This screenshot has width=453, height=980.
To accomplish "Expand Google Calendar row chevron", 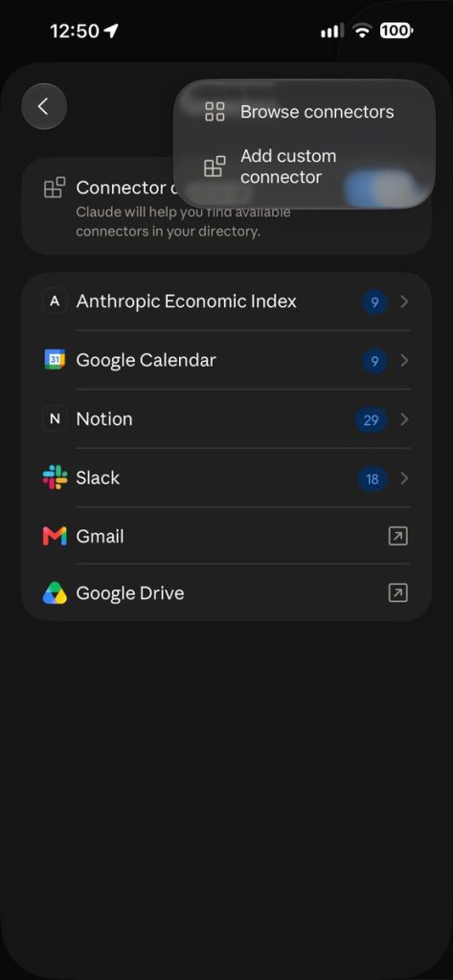I will tap(404, 361).
